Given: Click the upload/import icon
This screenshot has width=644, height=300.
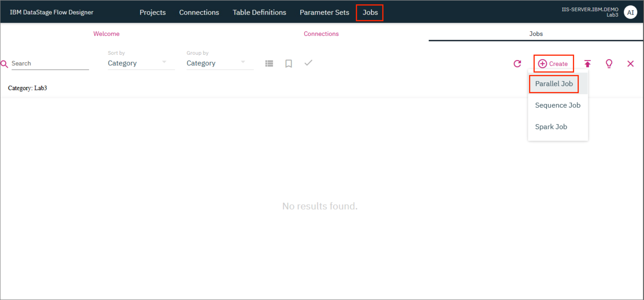Looking at the screenshot, I should pos(588,64).
